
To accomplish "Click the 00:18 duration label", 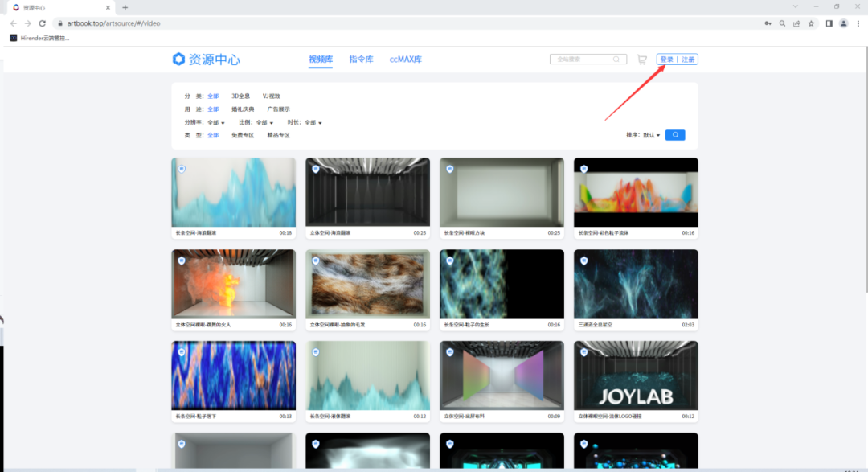I will coord(285,232).
